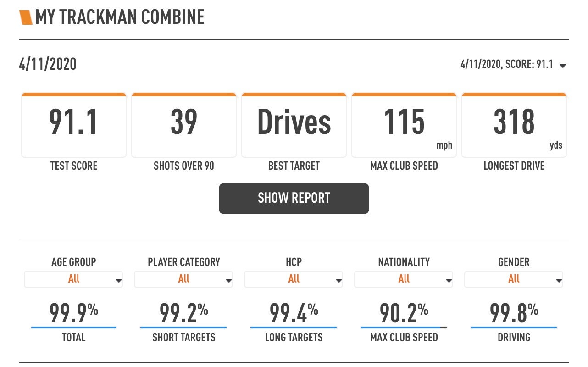Click the Total percentile progress bar

click(x=74, y=328)
